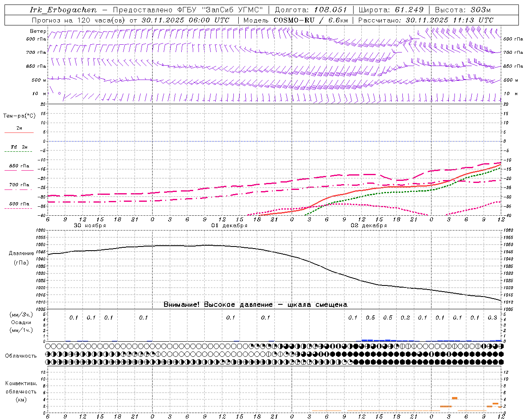Click the 'Облачность' cloudiness label
This screenshot has width=525, height=420.
[x=21, y=356]
